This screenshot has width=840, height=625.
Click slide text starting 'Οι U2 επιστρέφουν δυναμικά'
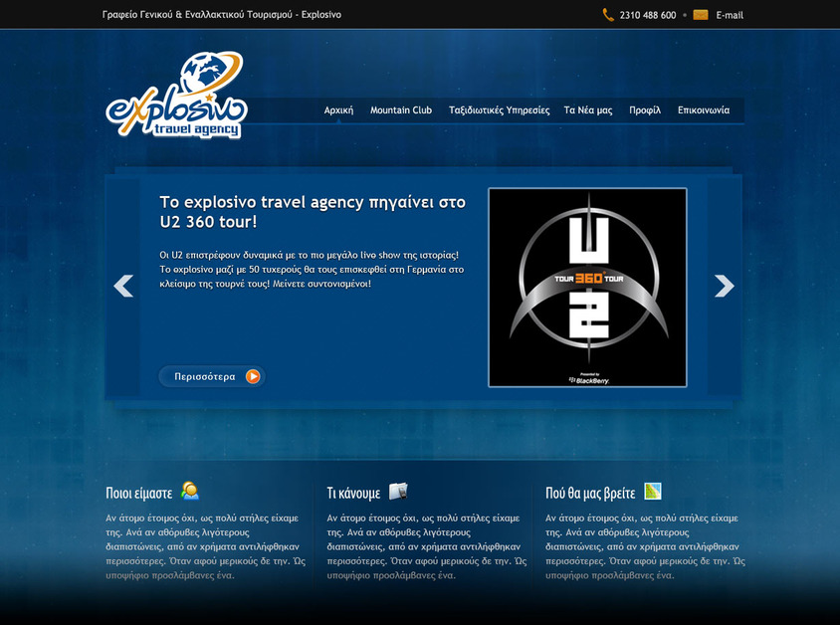pyautogui.click(x=312, y=269)
